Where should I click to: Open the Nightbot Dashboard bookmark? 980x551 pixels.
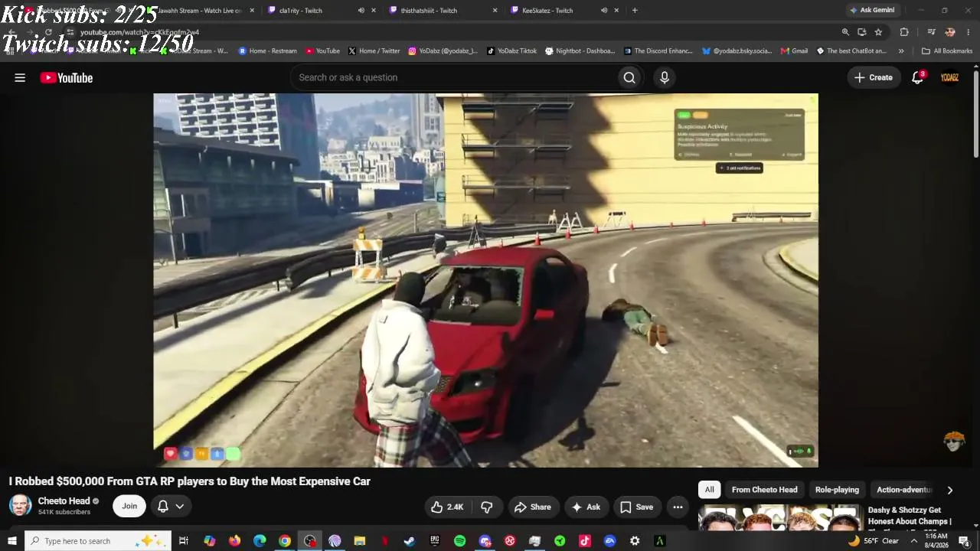(580, 51)
